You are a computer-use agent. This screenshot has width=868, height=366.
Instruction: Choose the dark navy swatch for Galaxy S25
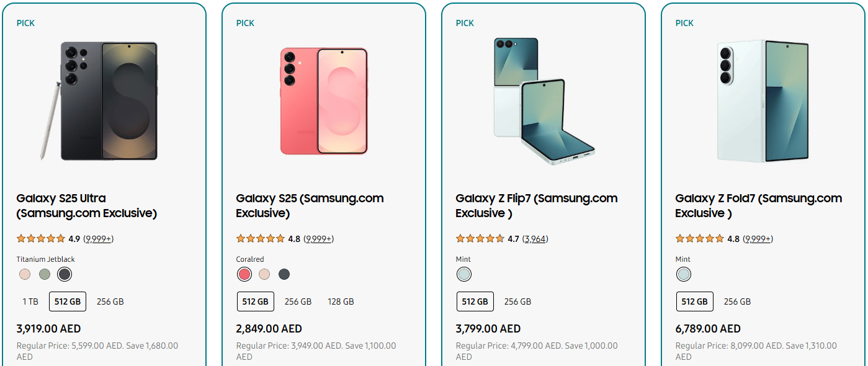[x=284, y=274]
